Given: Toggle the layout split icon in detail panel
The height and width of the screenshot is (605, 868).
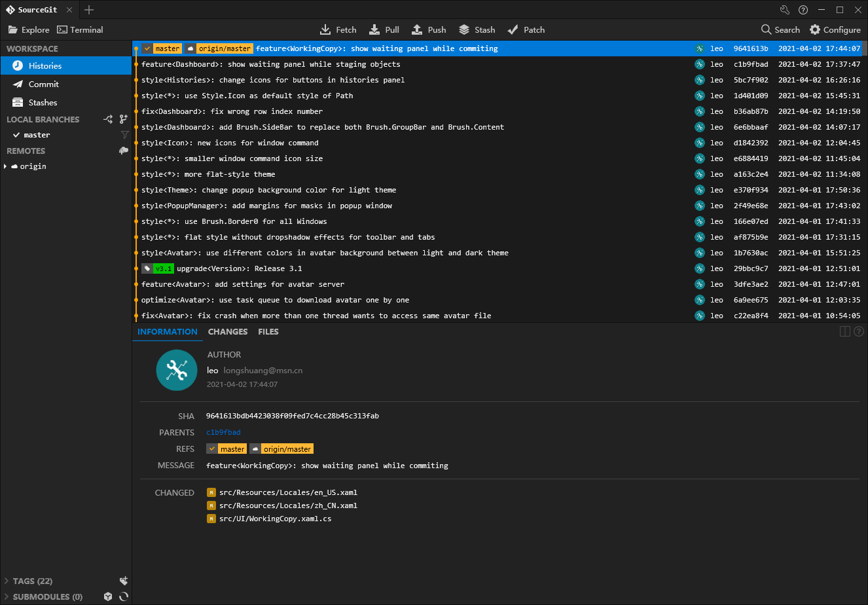Looking at the screenshot, I should 845,331.
